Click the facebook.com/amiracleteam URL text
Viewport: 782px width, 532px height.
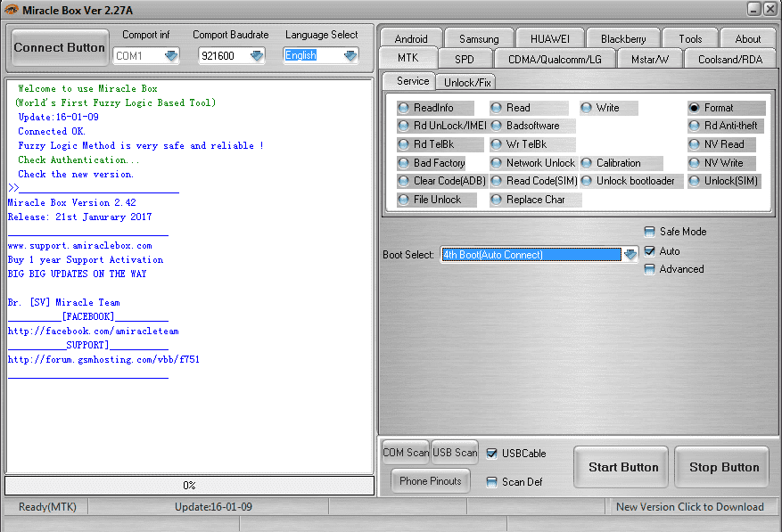94,331
